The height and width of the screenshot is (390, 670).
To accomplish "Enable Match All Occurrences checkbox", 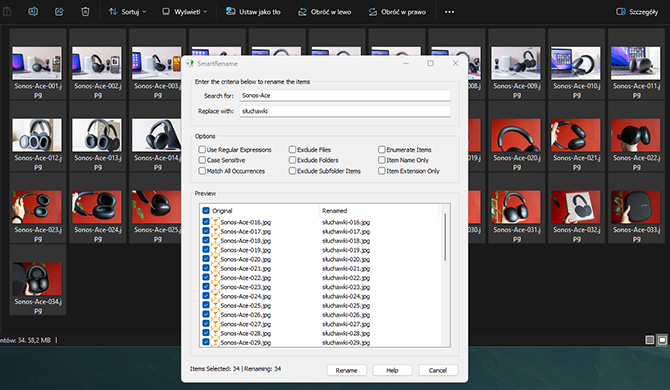I will 202,171.
